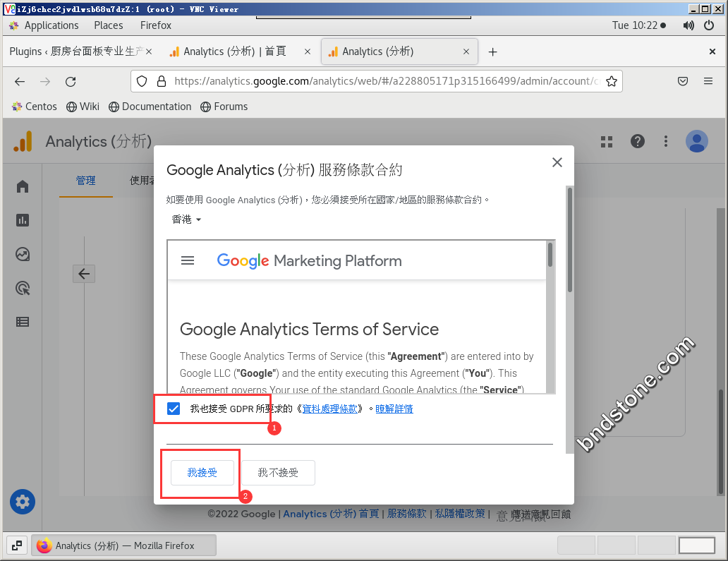Expand the 香港 country dropdown
Image resolution: width=728 pixels, height=561 pixels.
point(186,219)
